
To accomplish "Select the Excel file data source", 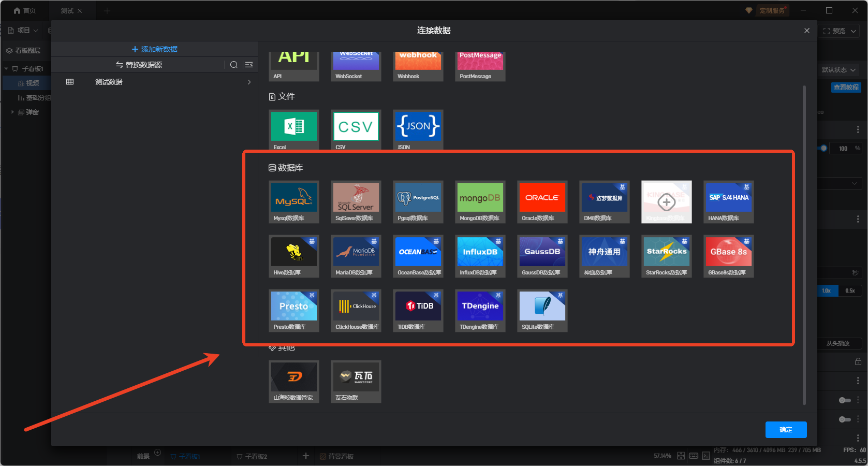I will point(294,130).
